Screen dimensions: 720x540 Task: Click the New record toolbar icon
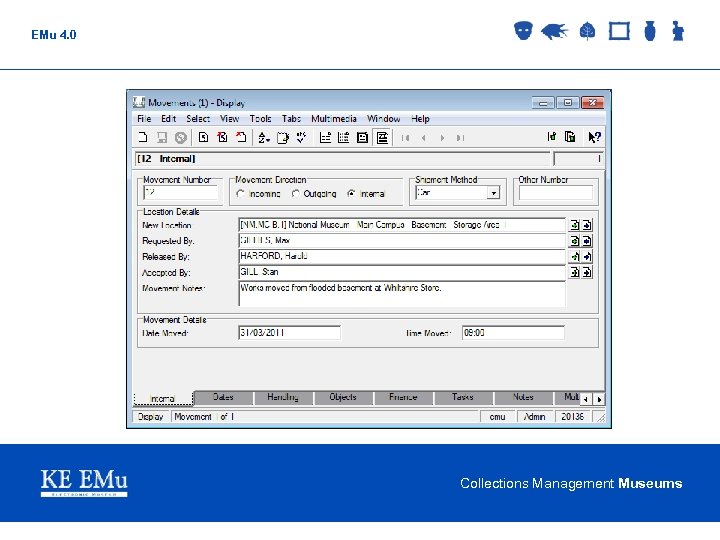click(x=143, y=137)
